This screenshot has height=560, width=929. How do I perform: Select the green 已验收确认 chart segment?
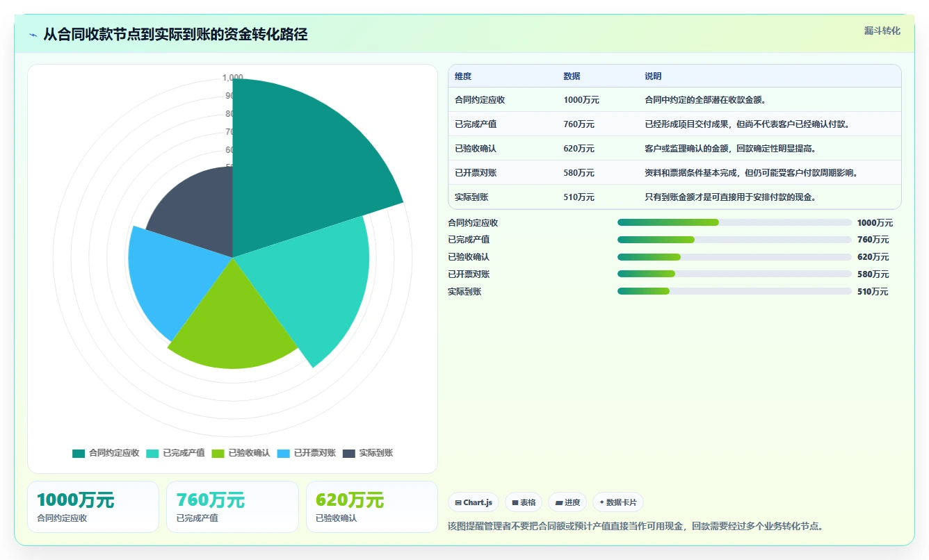pos(233,320)
